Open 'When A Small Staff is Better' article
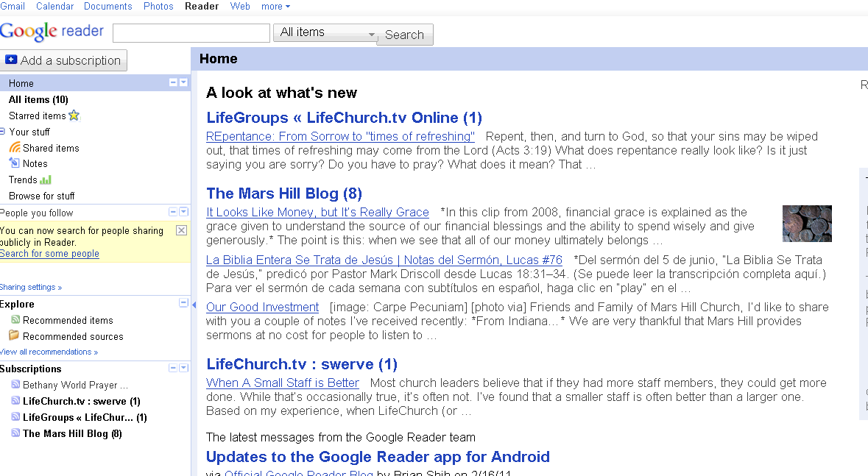 click(283, 383)
